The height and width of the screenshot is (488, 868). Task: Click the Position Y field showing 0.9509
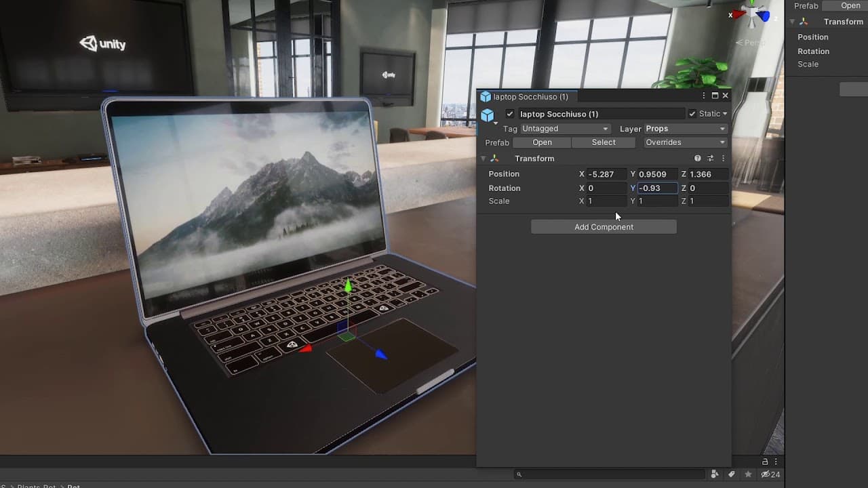click(657, 174)
